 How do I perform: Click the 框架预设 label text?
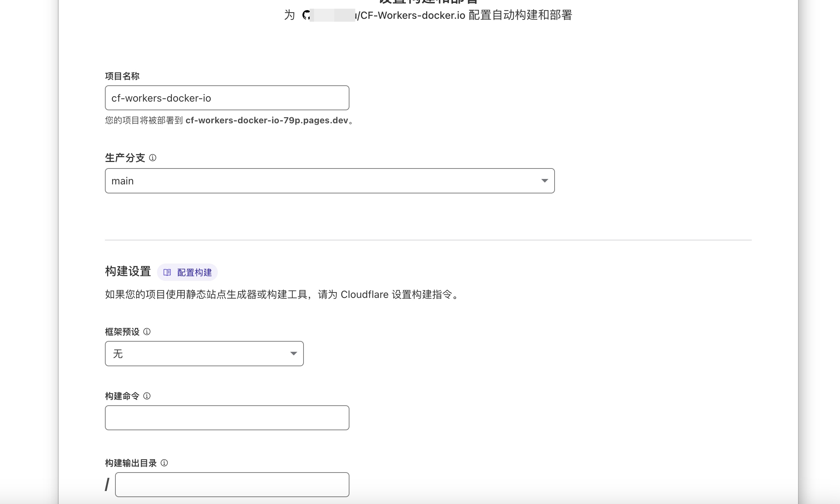(122, 332)
